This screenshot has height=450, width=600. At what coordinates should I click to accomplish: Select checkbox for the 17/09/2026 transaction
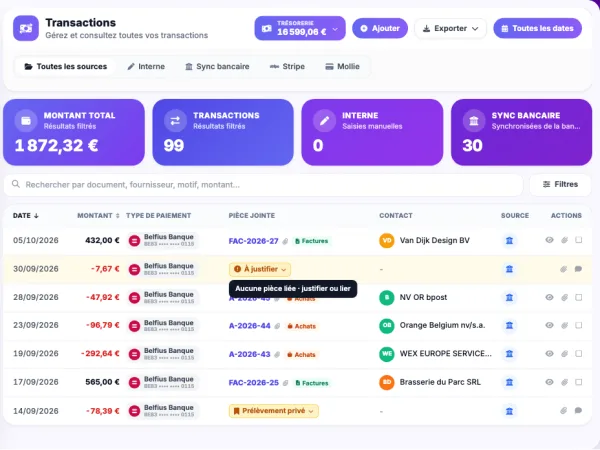pyautogui.click(x=579, y=382)
